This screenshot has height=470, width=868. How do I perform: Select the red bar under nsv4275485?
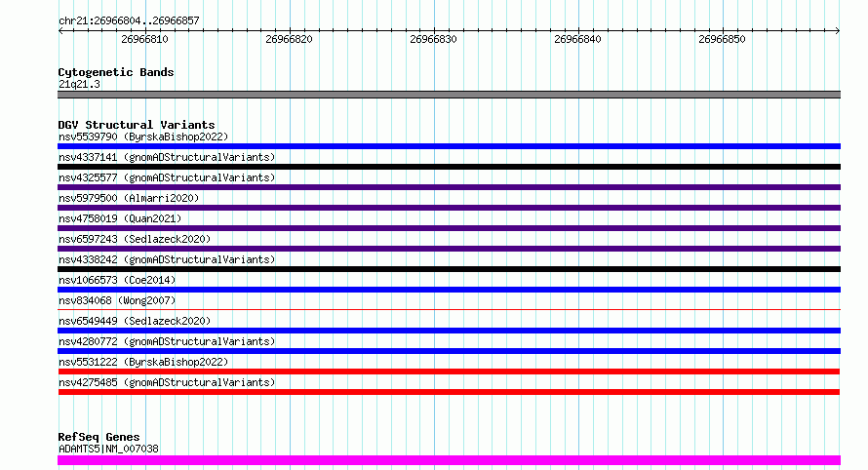click(x=449, y=393)
